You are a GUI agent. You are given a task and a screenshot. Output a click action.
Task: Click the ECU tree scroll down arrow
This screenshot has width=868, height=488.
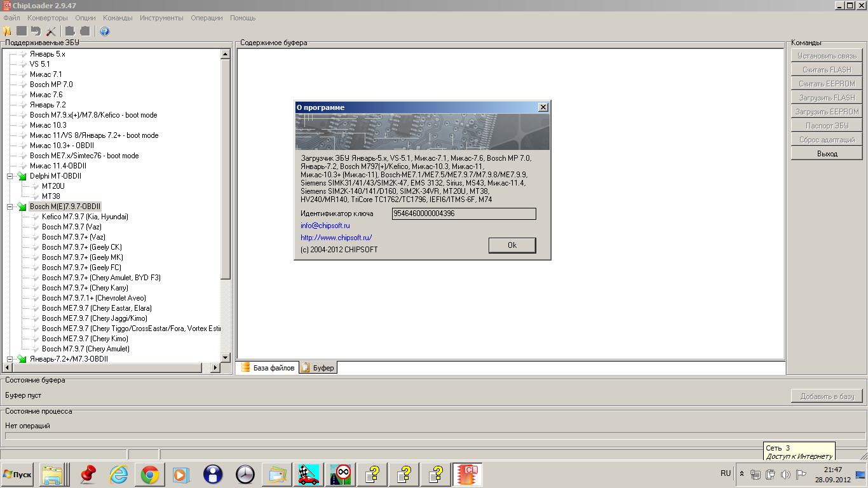225,358
